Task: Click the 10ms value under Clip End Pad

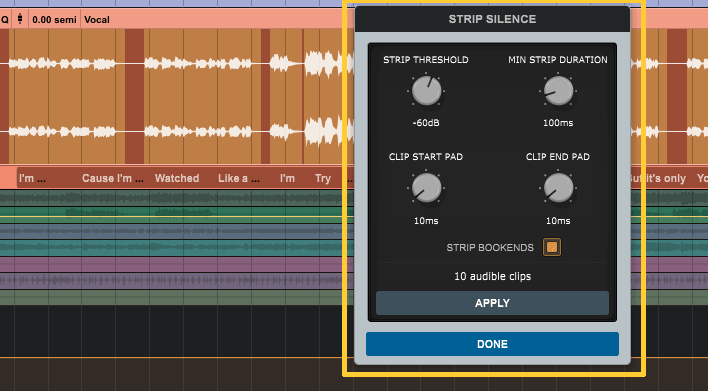Action: [x=558, y=221]
